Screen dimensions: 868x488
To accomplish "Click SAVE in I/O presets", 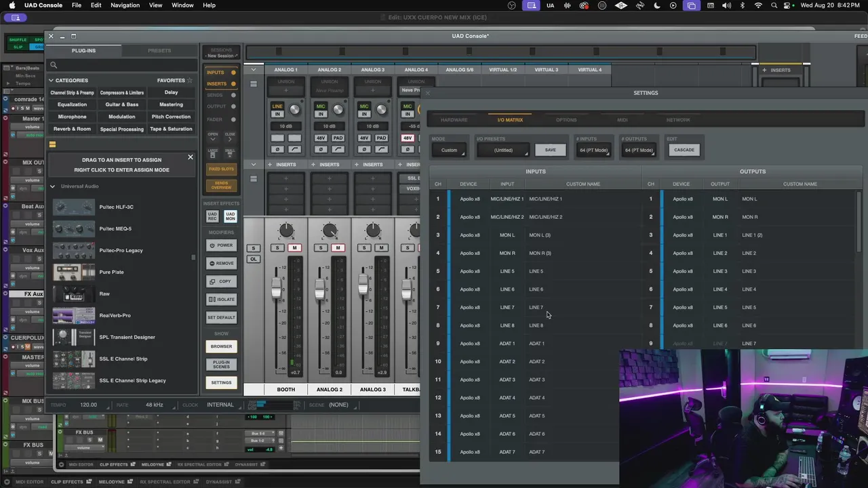I will (x=550, y=150).
